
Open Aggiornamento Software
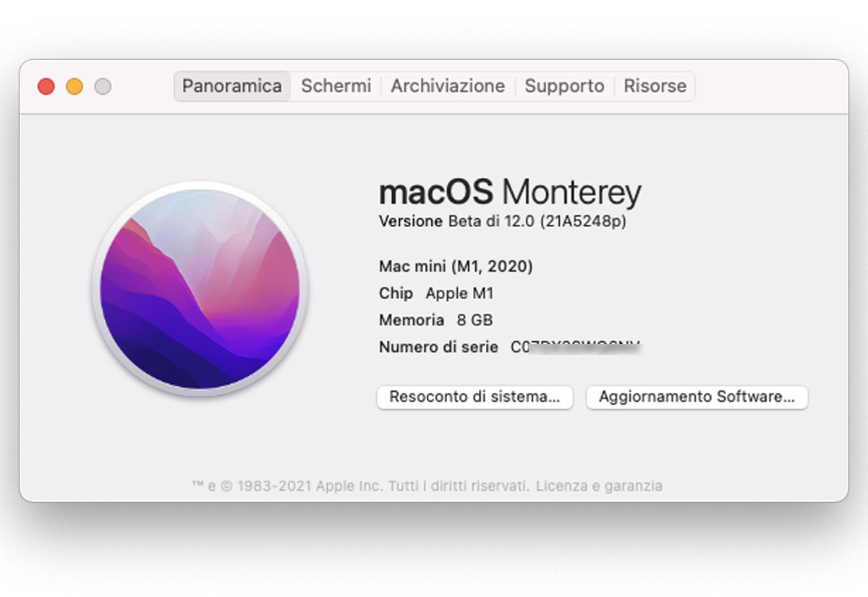point(697,397)
